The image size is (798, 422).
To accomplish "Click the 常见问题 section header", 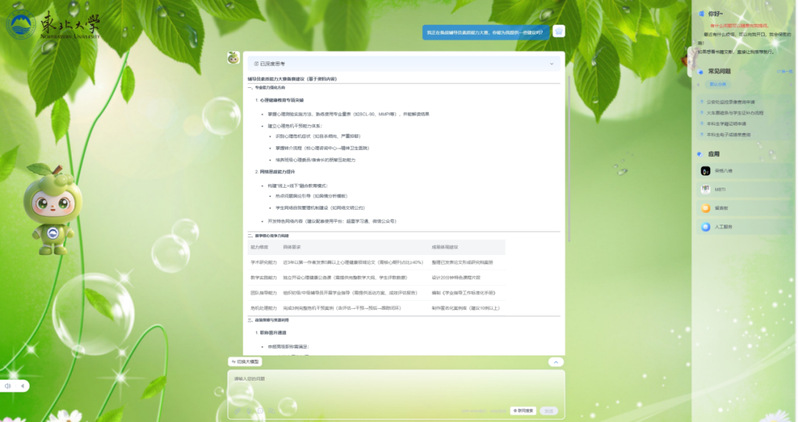I will coord(720,72).
